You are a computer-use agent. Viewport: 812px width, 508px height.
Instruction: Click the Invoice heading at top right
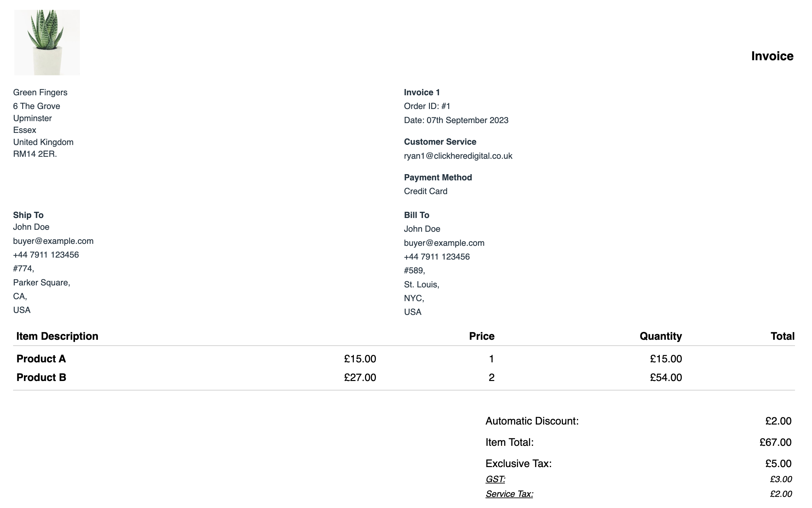(x=772, y=56)
